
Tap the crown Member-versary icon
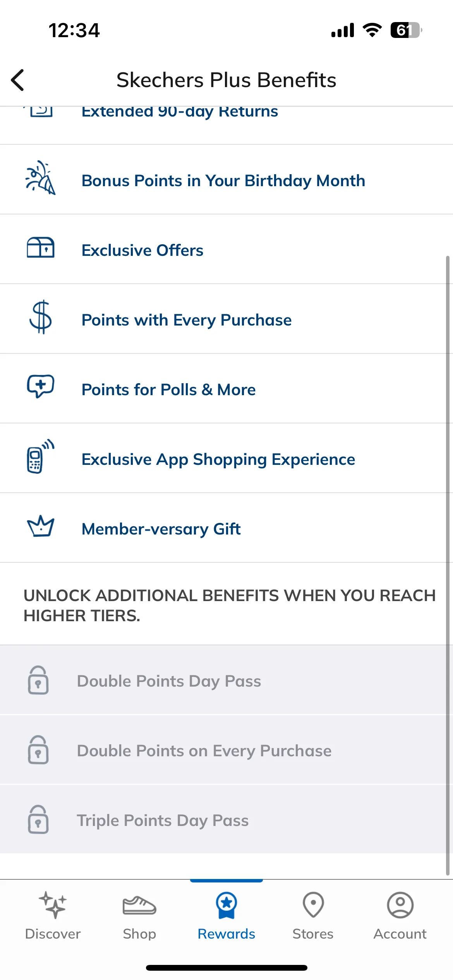pyautogui.click(x=41, y=526)
